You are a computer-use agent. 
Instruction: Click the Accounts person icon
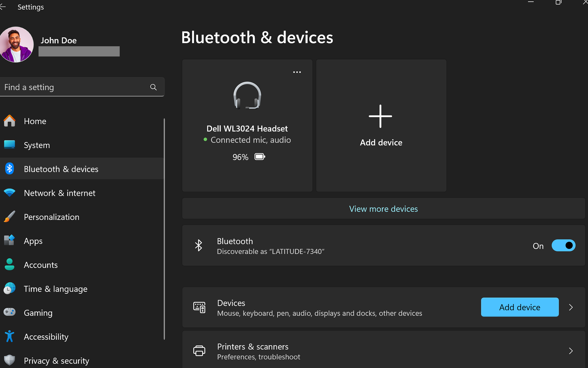coord(9,264)
